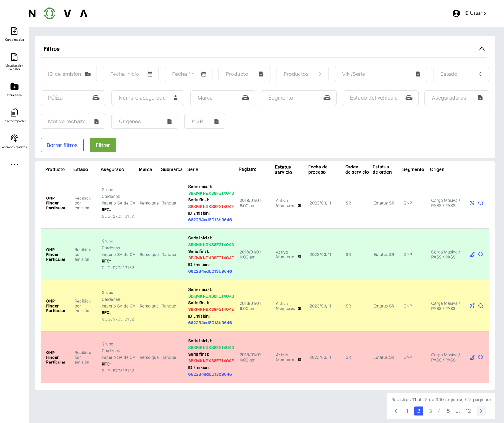
Task: Click the ID Usuario profile icon
Action: click(456, 13)
